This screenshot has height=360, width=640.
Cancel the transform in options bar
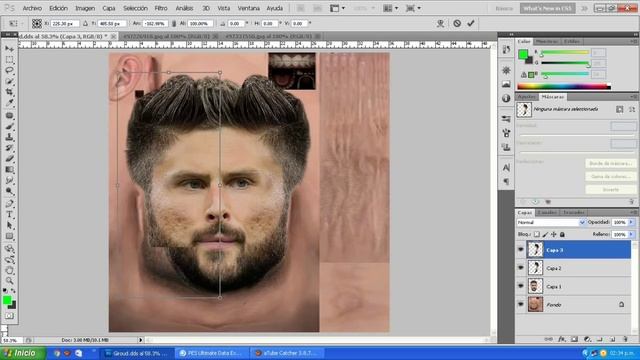457,23
